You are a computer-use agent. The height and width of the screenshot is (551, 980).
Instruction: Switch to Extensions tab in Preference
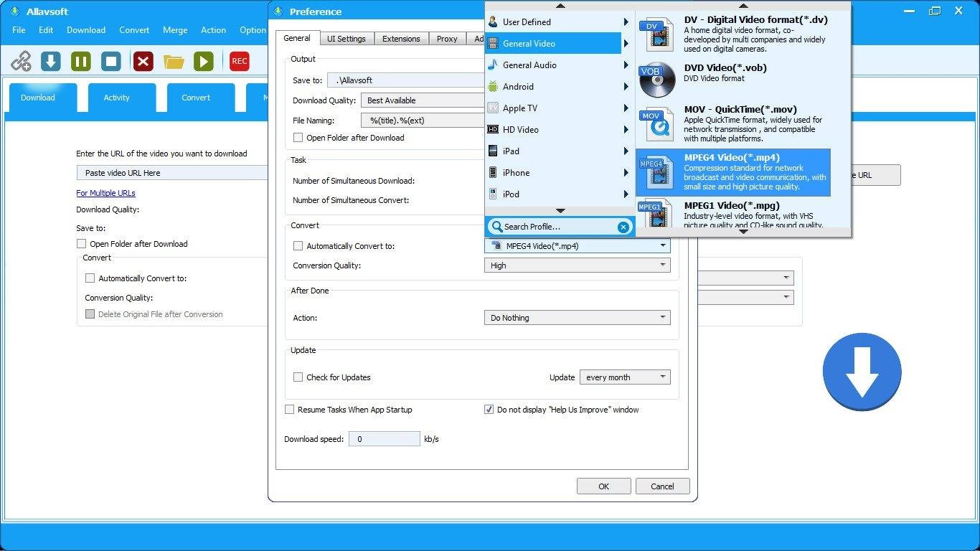pos(401,39)
